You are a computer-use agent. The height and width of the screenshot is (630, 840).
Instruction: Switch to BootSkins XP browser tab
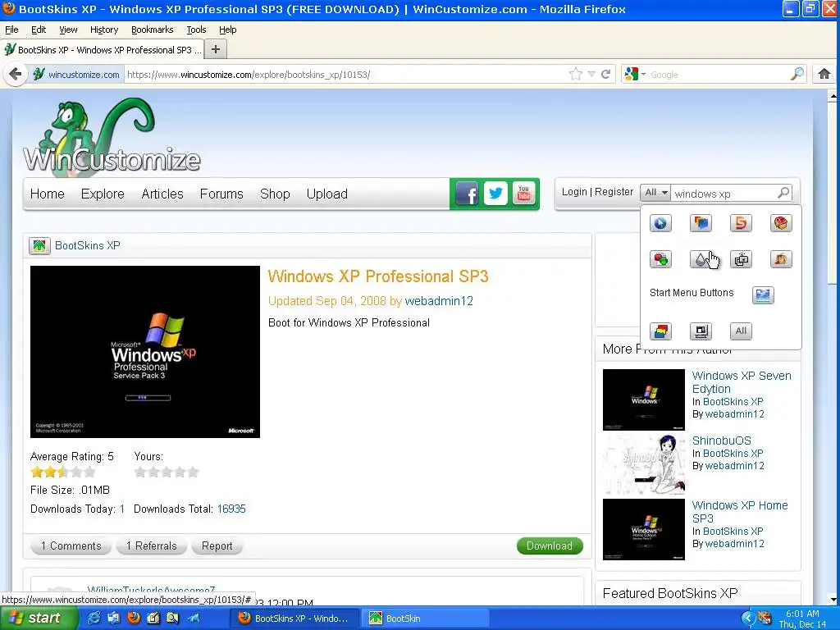tap(103, 50)
